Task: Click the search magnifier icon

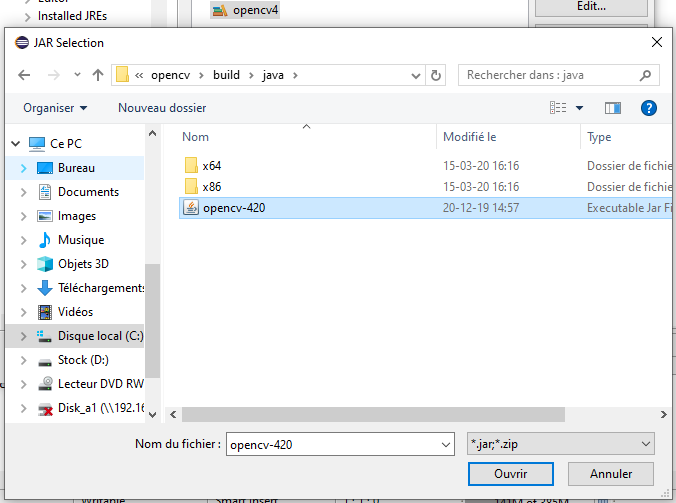Action: tap(645, 75)
